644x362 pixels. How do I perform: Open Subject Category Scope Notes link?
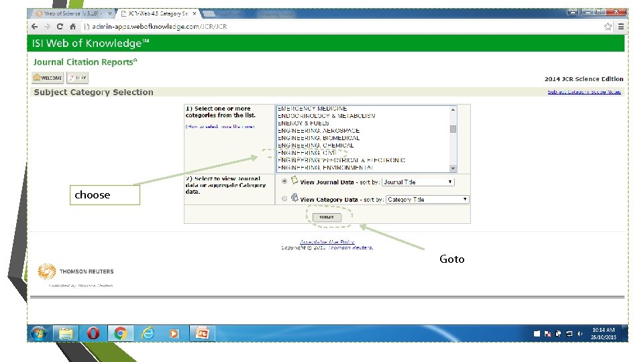click(x=584, y=92)
